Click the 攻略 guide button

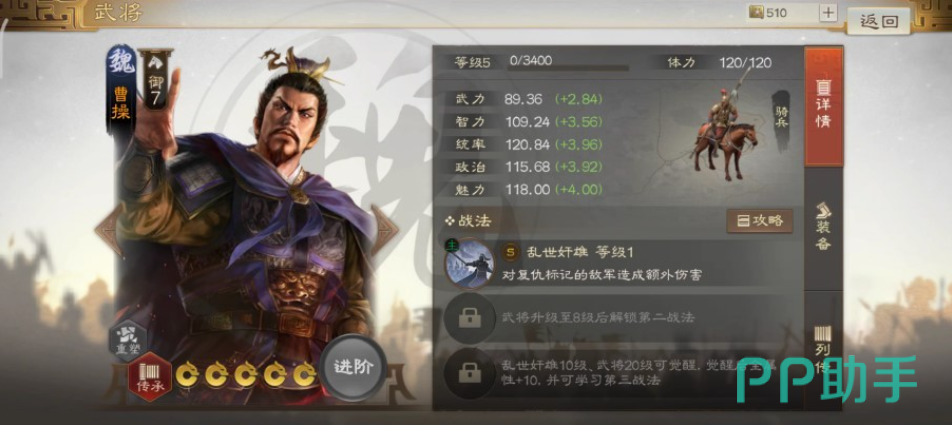click(760, 221)
